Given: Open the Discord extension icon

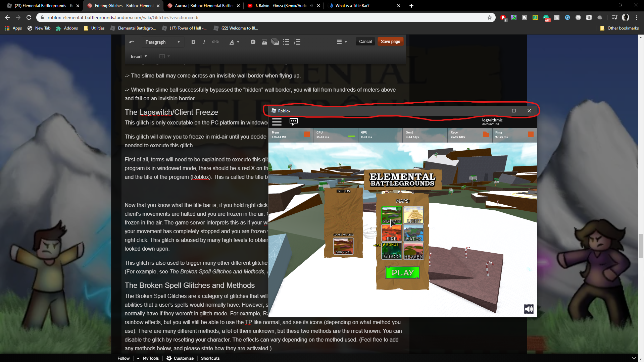Looking at the screenshot, I should tap(578, 17).
